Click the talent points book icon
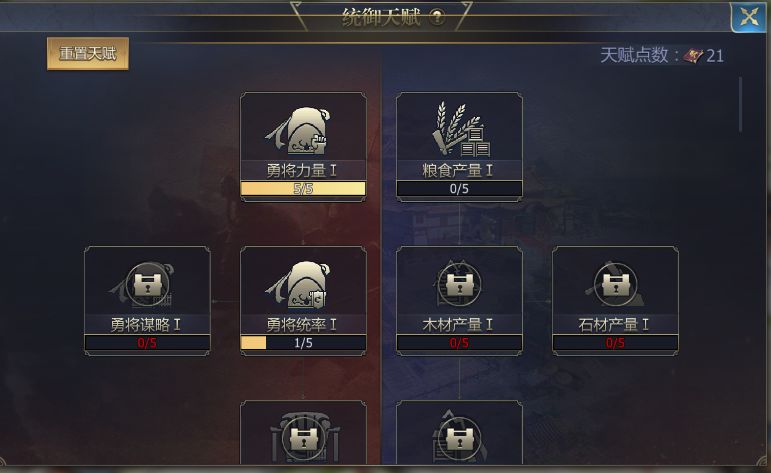 coord(693,56)
